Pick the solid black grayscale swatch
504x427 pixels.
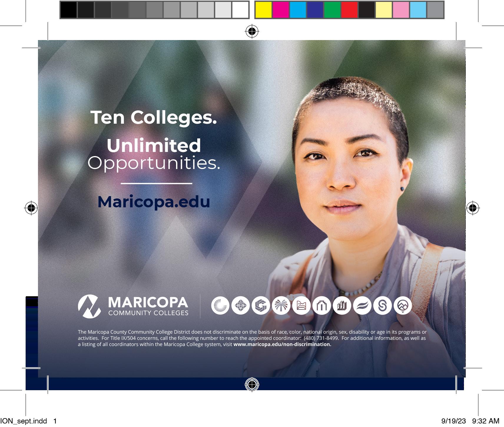(x=69, y=10)
